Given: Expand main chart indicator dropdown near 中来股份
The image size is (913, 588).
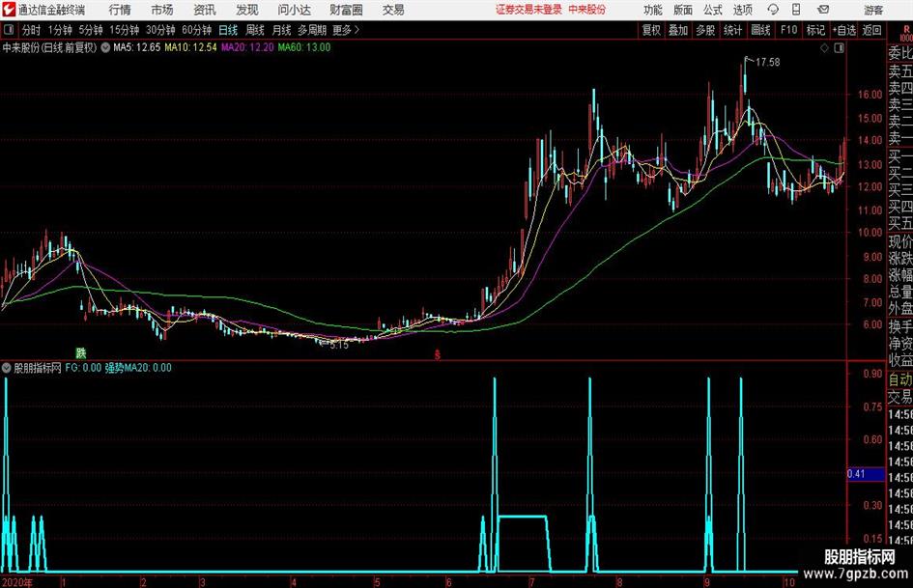Looking at the screenshot, I should coord(105,47).
